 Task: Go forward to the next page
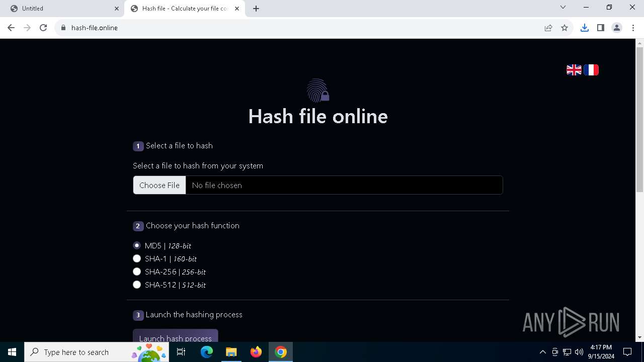[x=27, y=28]
